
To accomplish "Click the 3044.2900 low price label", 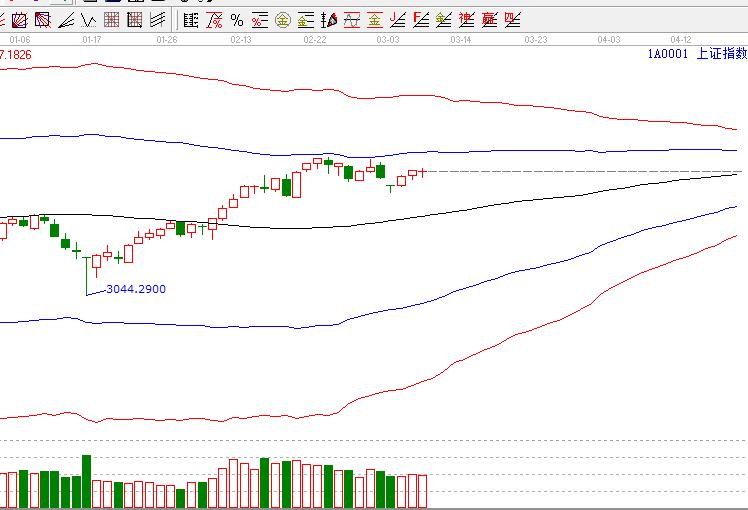I will tap(136, 289).
